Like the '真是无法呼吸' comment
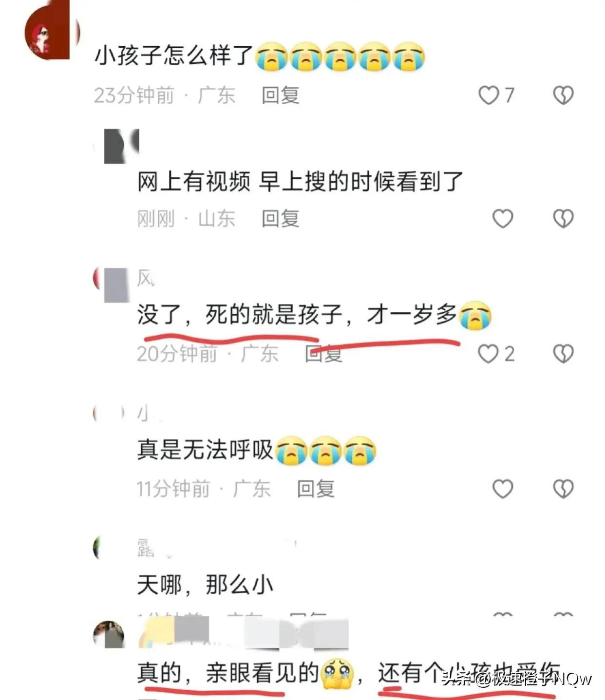 503,489
